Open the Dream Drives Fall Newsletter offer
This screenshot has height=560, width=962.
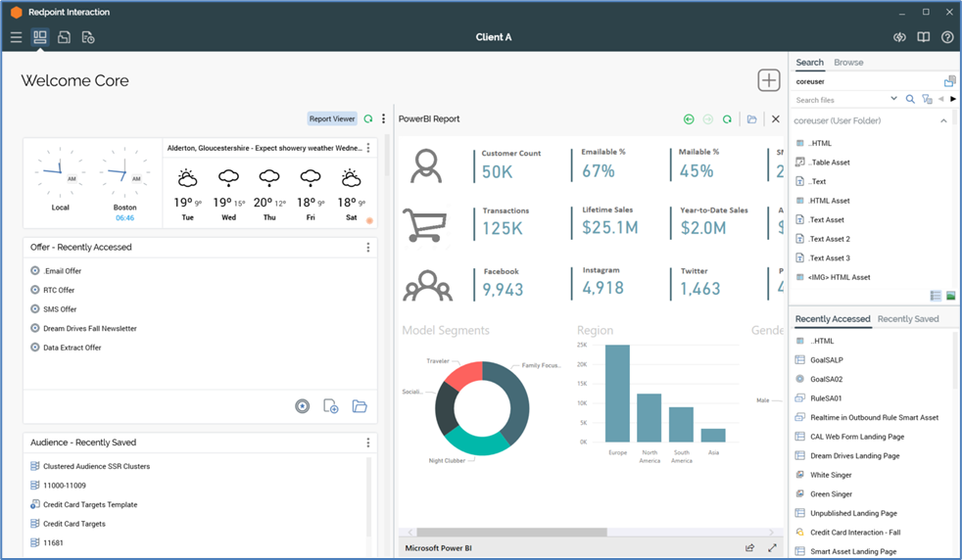[x=89, y=329]
